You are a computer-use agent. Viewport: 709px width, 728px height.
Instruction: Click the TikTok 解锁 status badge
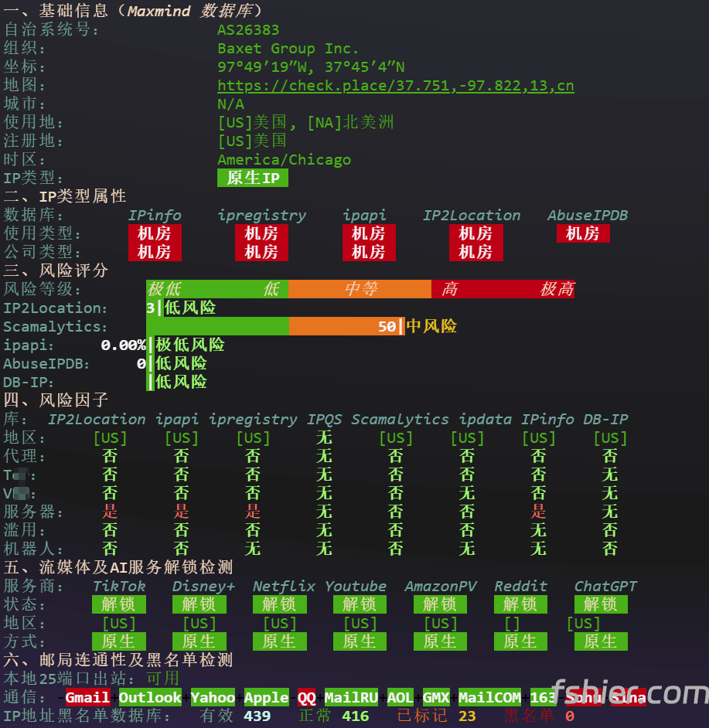click(x=119, y=604)
